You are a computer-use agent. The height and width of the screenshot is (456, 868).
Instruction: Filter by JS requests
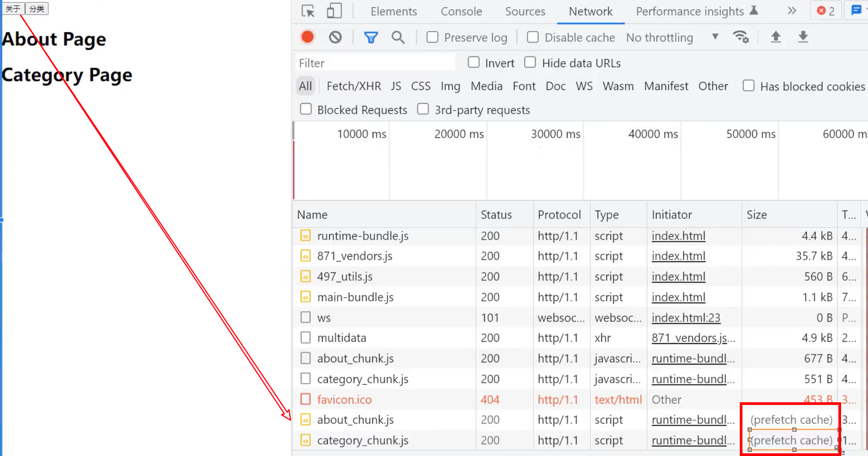(395, 86)
